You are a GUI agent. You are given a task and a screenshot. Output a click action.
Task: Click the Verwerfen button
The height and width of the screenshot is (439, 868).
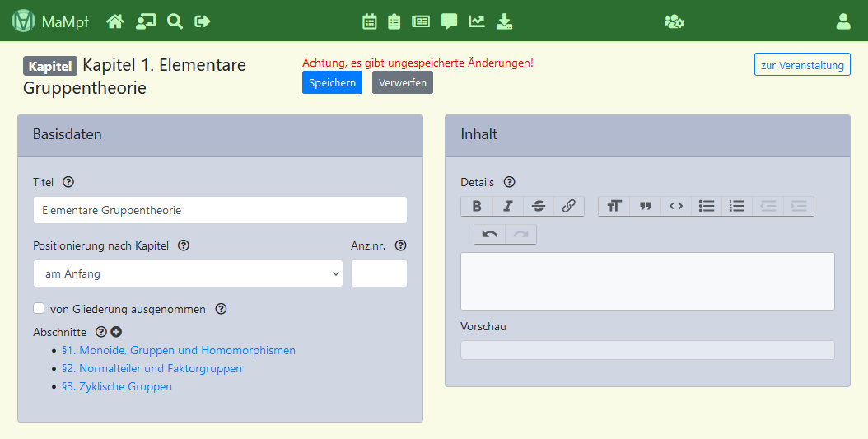point(402,82)
